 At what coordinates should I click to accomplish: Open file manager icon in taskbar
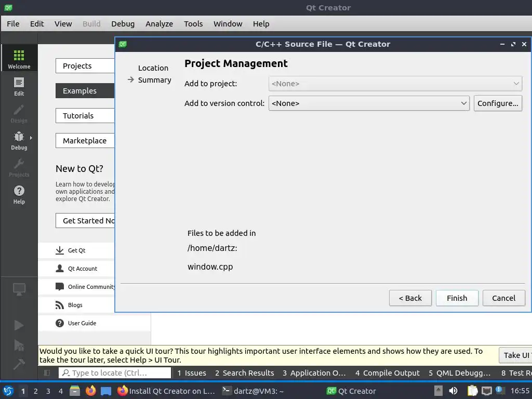[75, 391]
